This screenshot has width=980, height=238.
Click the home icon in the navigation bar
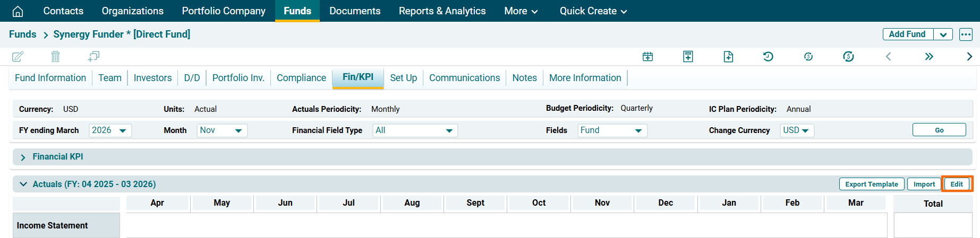coord(18,11)
